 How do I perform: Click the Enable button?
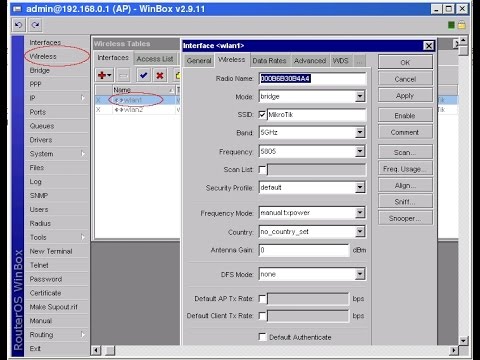pyautogui.click(x=405, y=116)
